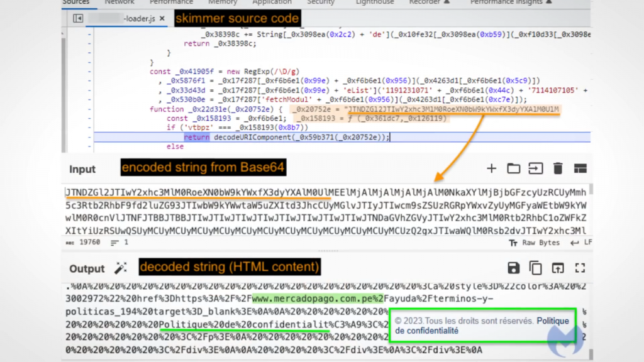This screenshot has height=362, width=644.
Task: Open the Recorder tab
Action: [429, 3]
